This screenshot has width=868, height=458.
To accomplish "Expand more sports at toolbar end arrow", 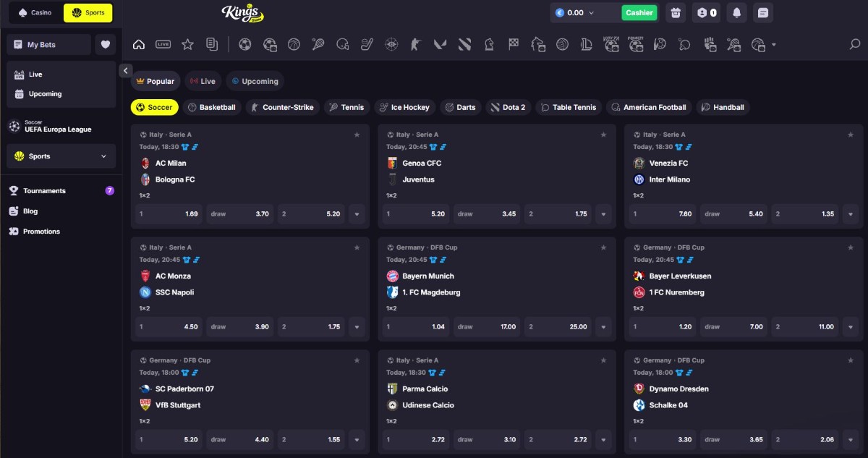I will point(774,44).
